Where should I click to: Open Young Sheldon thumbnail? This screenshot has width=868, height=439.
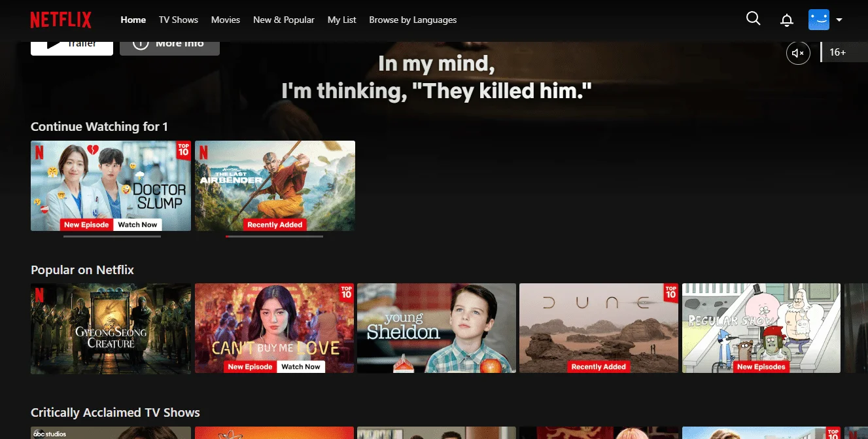pos(436,328)
